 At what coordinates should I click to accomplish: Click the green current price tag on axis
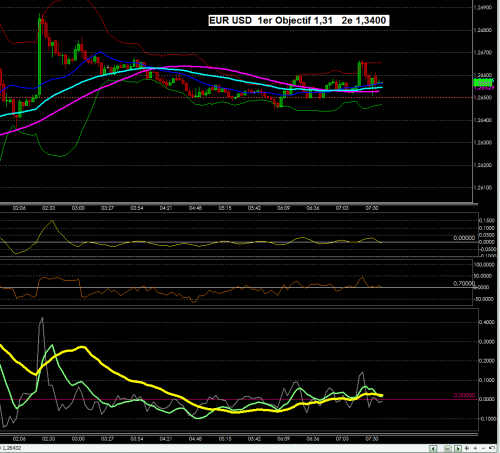[x=483, y=82]
